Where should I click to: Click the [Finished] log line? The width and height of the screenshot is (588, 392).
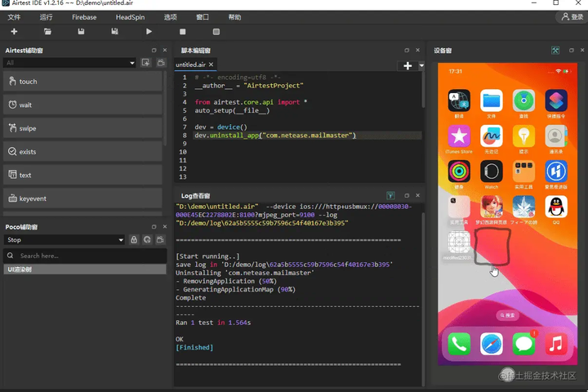194,347
